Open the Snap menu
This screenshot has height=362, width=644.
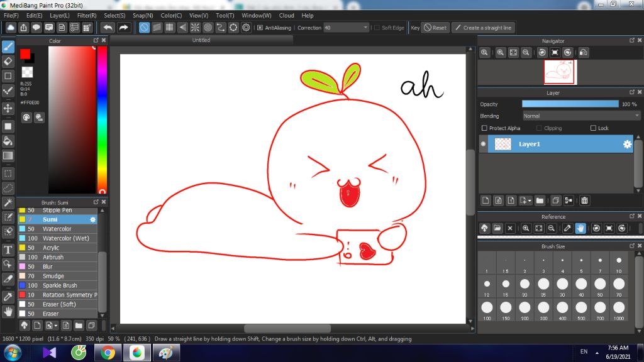143,16
